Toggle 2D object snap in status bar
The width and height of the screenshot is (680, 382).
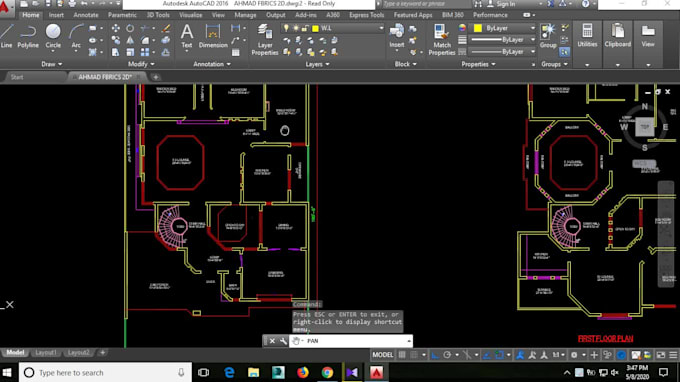(x=499, y=355)
